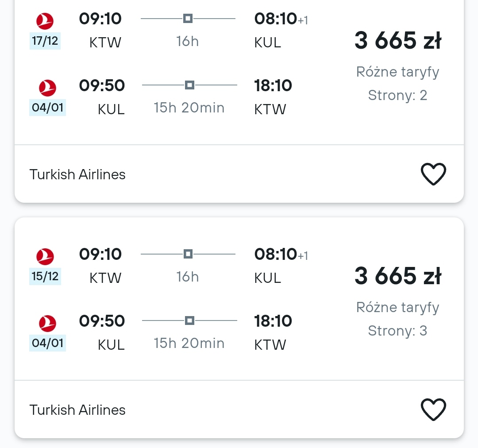478x448 pixels.
Task: Open 'Strony: 2' offers link
Action: [397, 96]
